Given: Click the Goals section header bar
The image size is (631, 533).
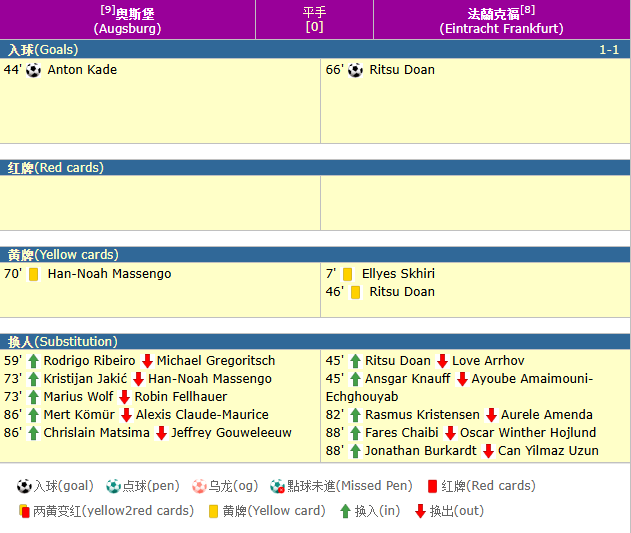Looking at the screenshot, I should 315,49.
